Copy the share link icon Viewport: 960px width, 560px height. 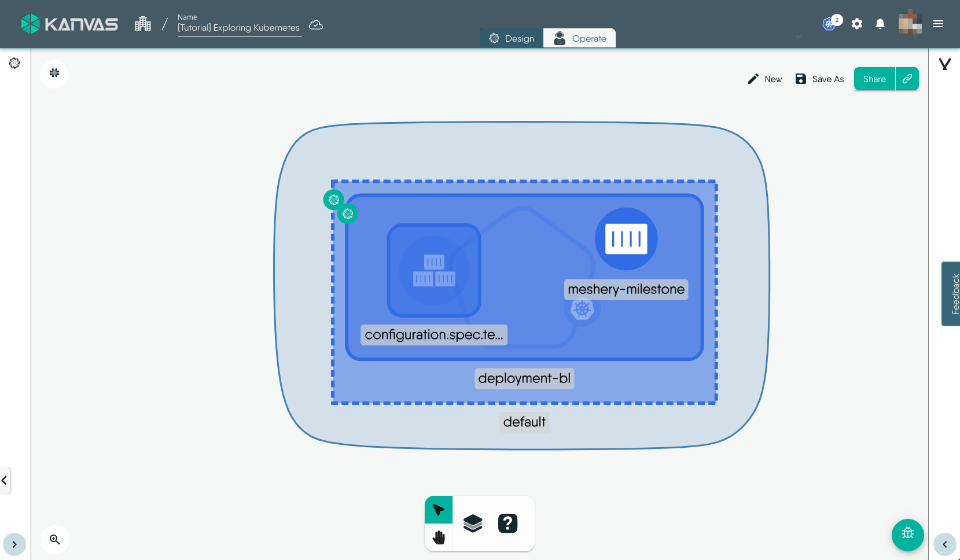point(907,79)
